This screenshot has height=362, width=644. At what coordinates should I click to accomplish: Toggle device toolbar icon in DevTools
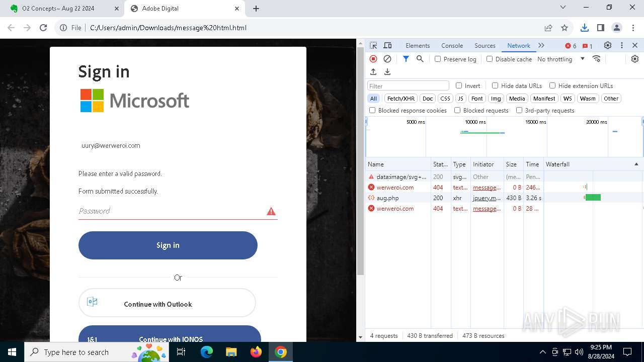(387, 45)
